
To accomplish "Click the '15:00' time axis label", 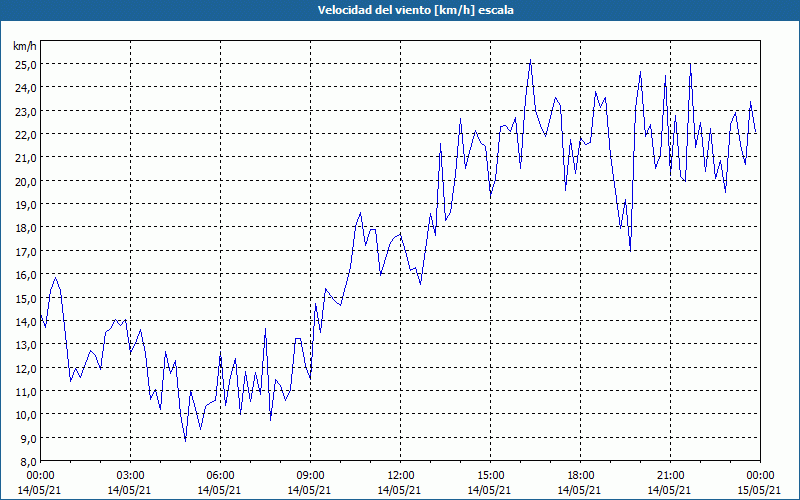I will (x=490, y=476).
